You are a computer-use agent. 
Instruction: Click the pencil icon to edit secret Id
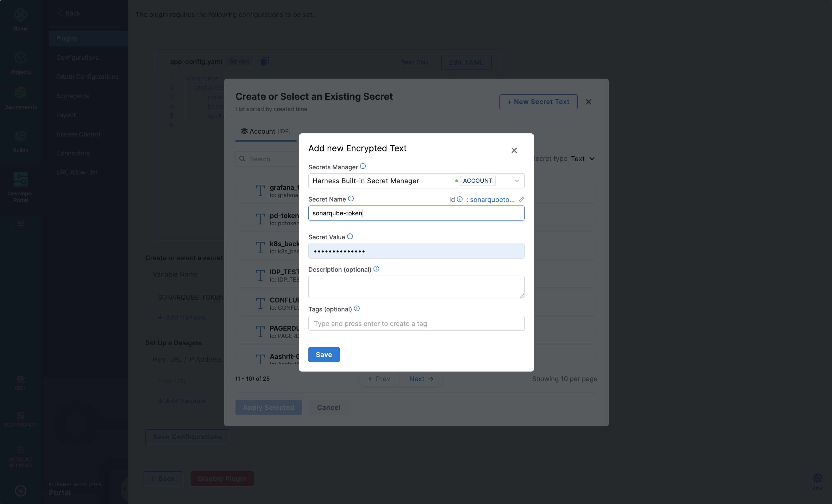(521, 199)
